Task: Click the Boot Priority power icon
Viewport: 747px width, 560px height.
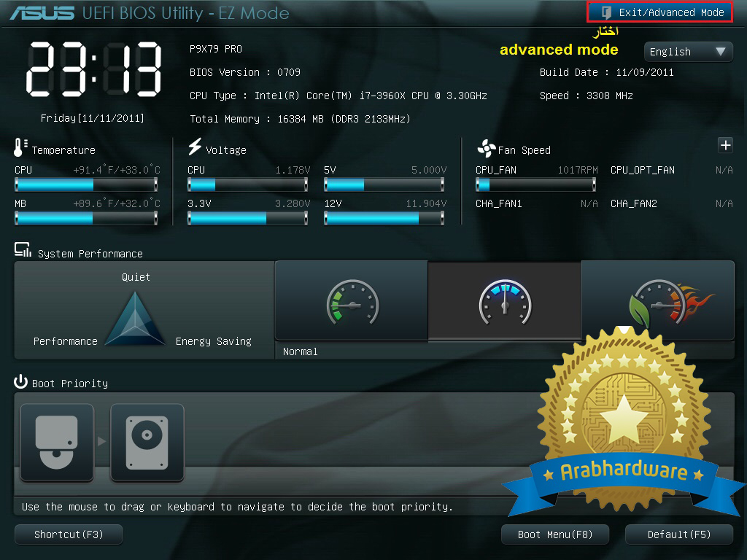Action: click(x=20, y=382)
